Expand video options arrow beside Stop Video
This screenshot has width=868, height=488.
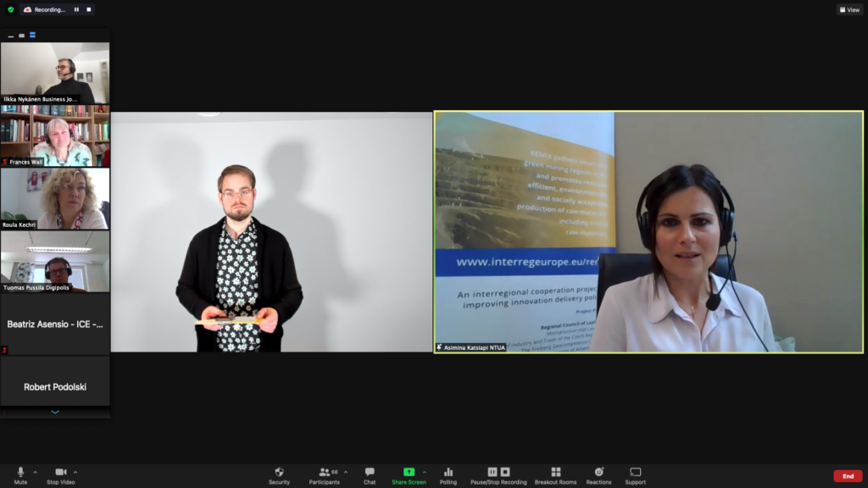coord(75,472)
